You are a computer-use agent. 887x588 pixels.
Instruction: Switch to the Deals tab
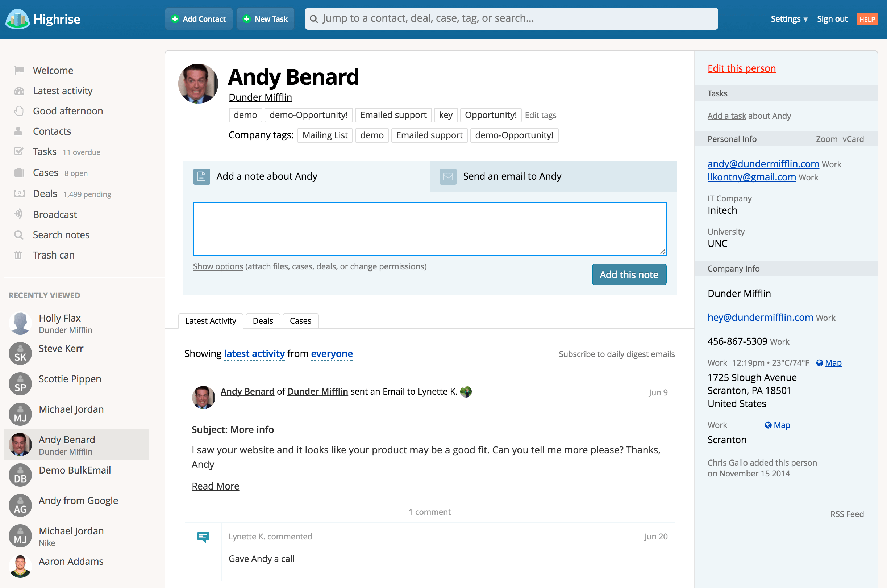pos(263,321)
